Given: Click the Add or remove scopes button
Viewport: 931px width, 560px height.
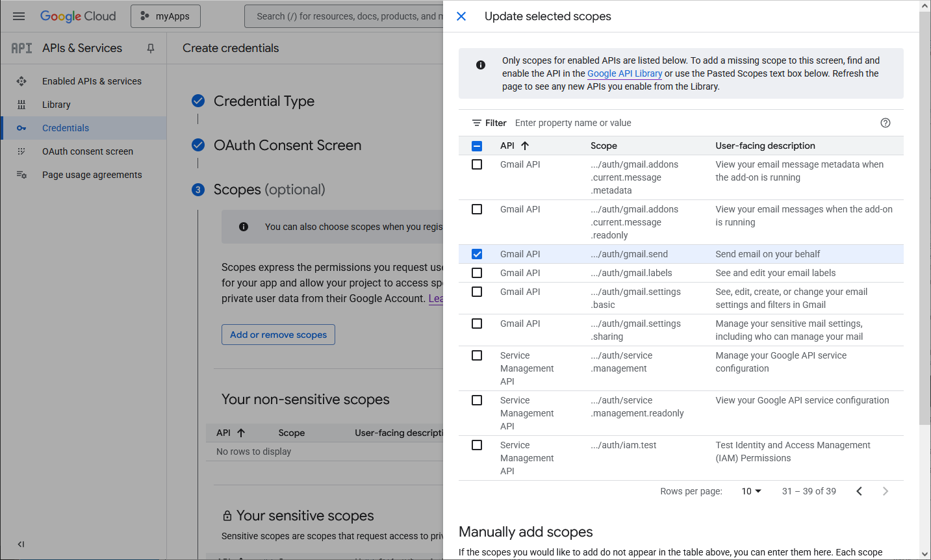Looking at the screenshot, I should [278, 335].
